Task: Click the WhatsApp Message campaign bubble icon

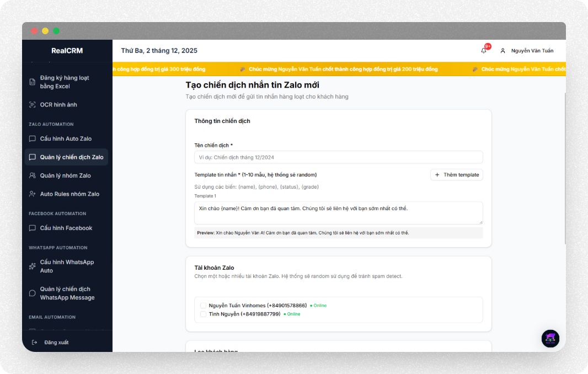Action: 33,293
